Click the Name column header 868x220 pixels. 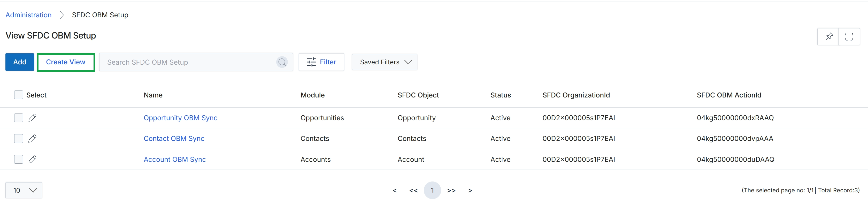point(153,95)
